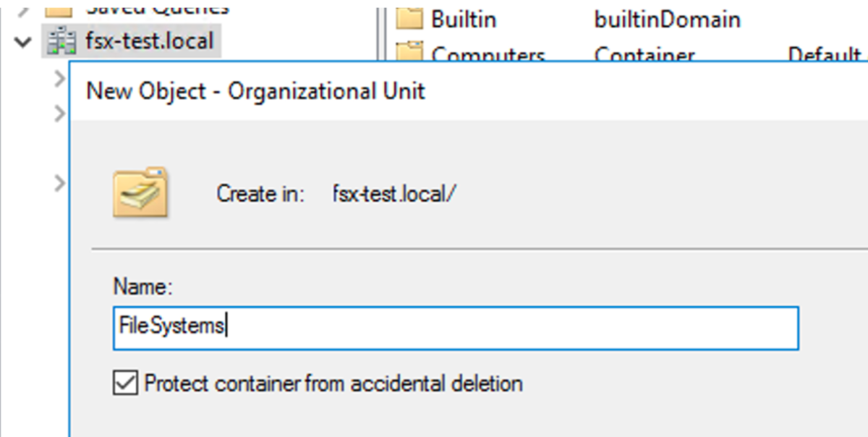Click the Protect container checkbox label text
Viewport: 868px width, 437px height.
pyautogui.click(x=333, y=383)
